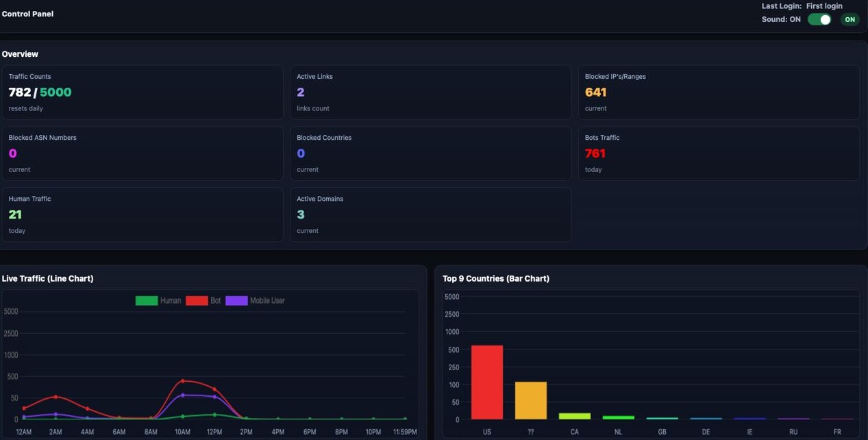
Task: Select the Mobile User point at 12PM
Action: pyautogui.click(x=214, y=397)
